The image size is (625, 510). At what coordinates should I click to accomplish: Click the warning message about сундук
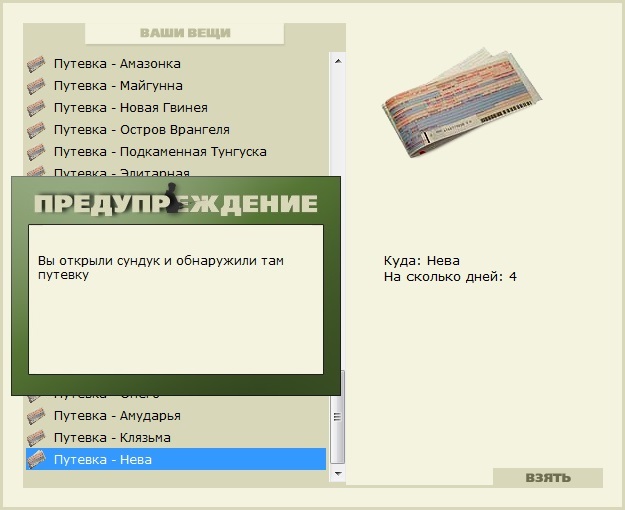[x=161, y=268]
